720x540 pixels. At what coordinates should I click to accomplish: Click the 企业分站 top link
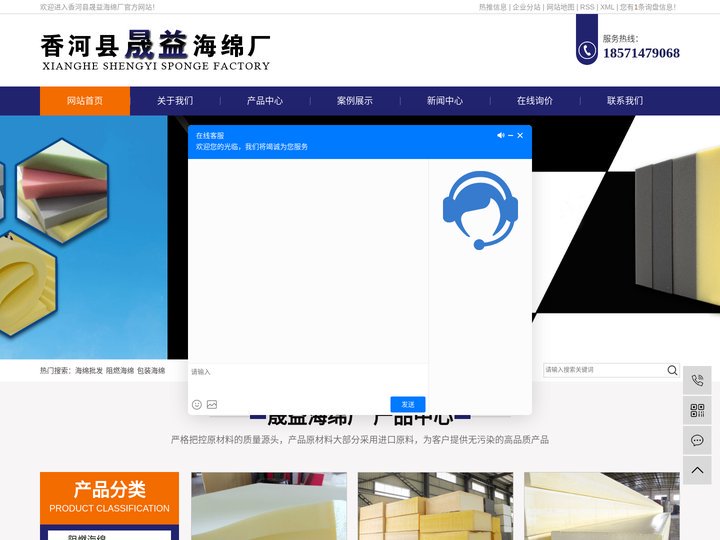[526, 7]
